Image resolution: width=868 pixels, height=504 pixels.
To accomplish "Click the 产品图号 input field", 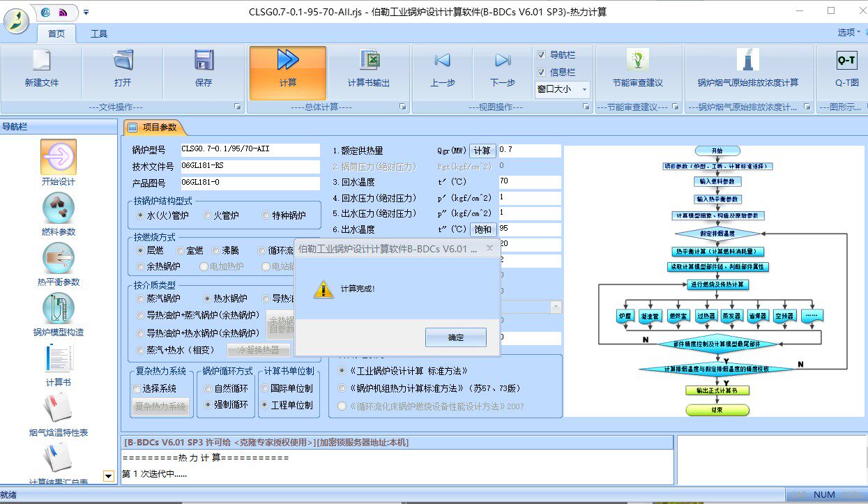I will pyautogui.click(x=250, y=183).
